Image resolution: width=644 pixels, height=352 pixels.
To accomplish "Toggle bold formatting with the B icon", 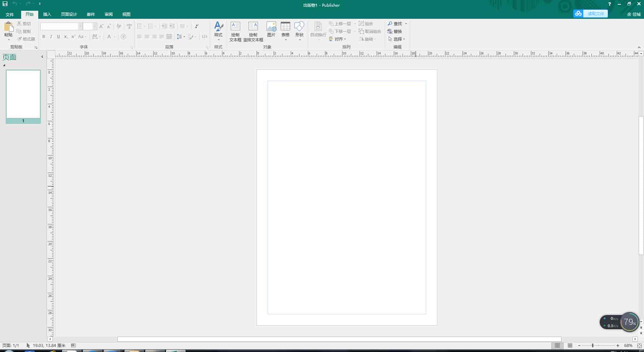I will 44,37.
